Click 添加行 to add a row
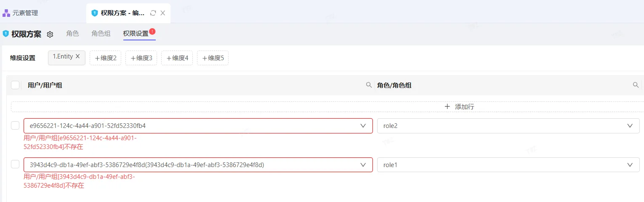Viewport: 644px width, 202px height. pos(459,107)
